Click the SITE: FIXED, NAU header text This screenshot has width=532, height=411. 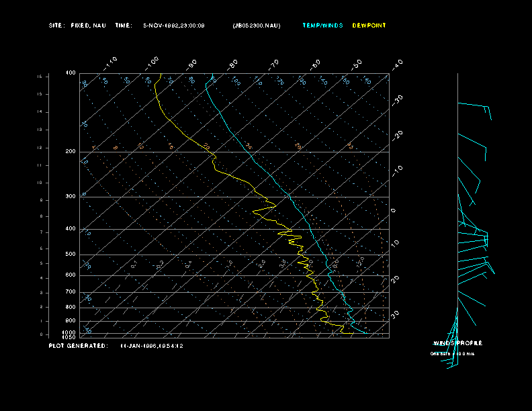tap(77, 26)
